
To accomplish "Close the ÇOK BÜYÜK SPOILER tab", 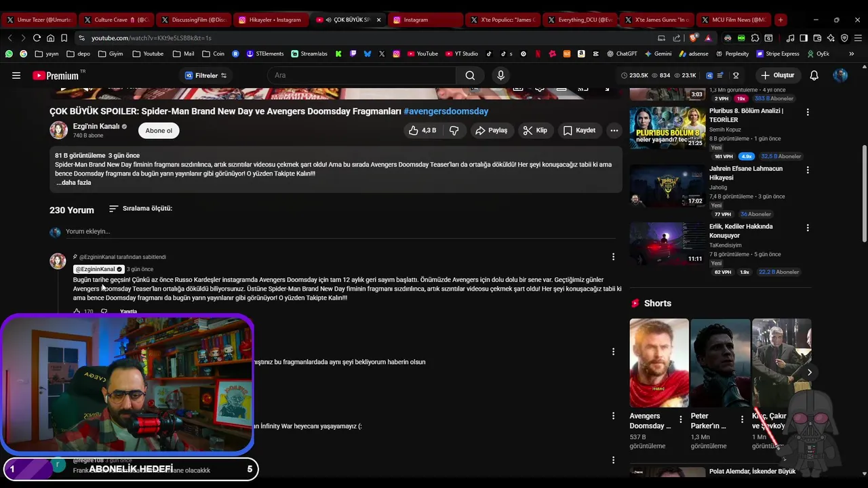I will [379, 20].
